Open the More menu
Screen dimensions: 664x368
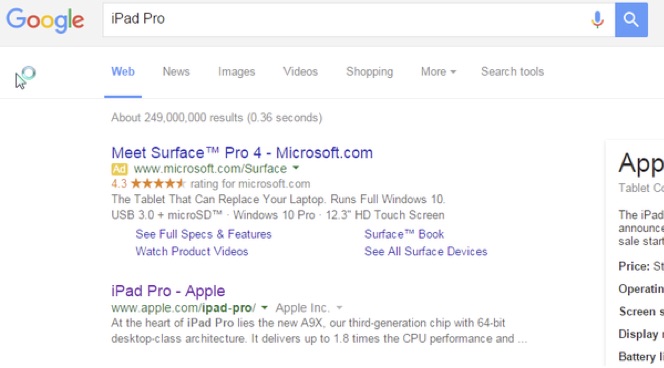[x=438, y=72]
